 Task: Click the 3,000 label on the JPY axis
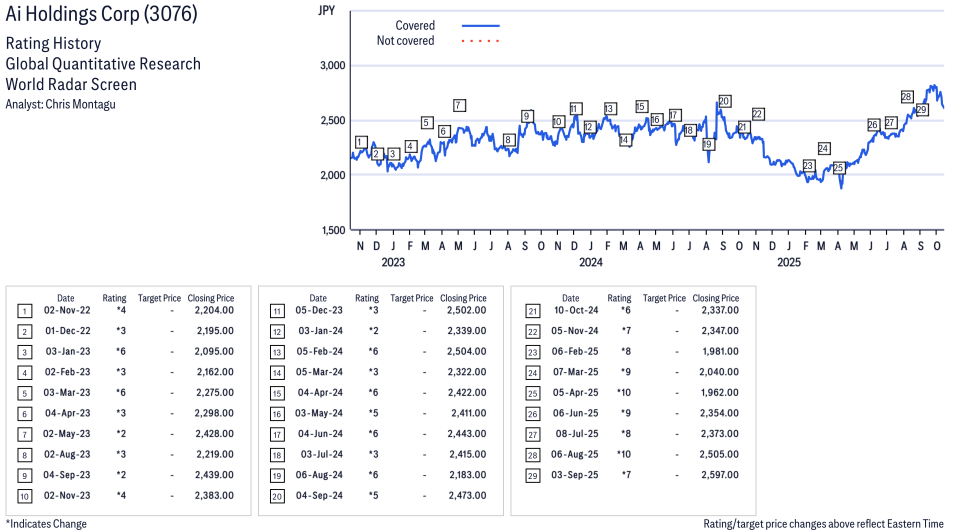pyautogui.click(x=331, y=66)
